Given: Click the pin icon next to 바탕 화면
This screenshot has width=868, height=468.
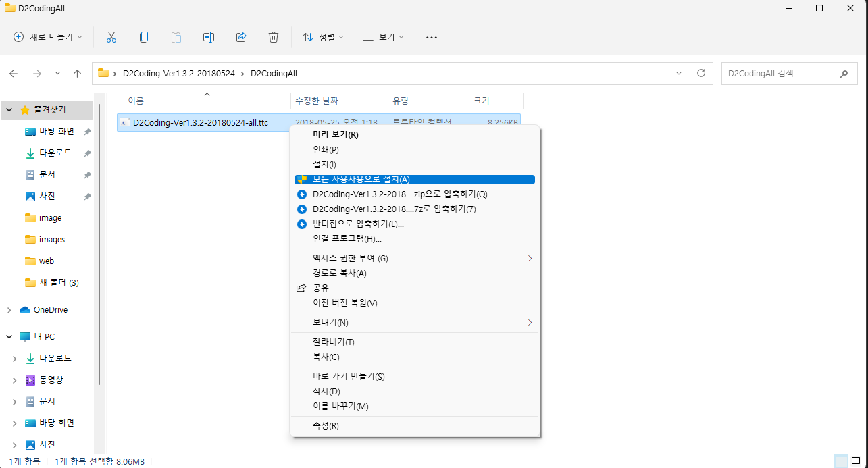Looking at the screenshot, I should [x=87, y=132].
